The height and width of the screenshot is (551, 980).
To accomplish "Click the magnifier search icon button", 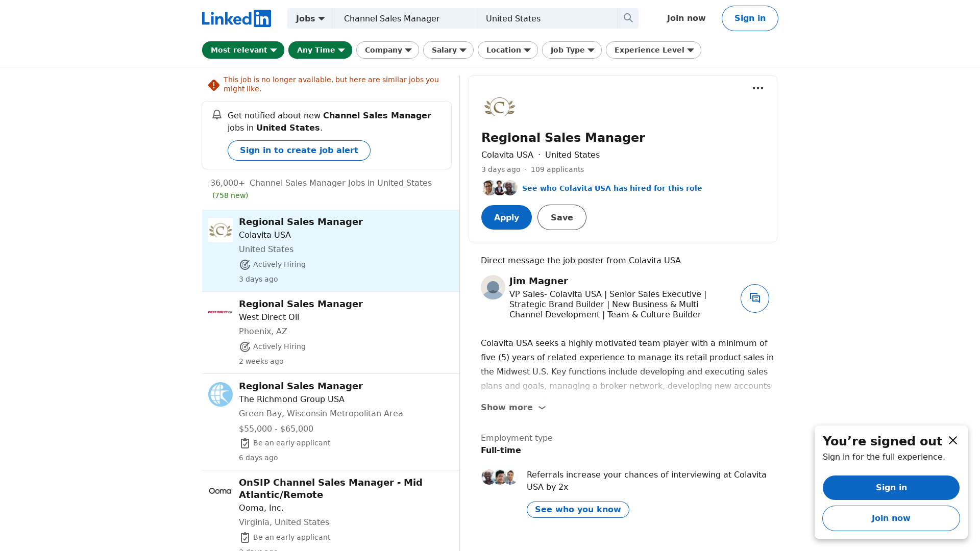I will pyautogui.click(x=628, y=18).
